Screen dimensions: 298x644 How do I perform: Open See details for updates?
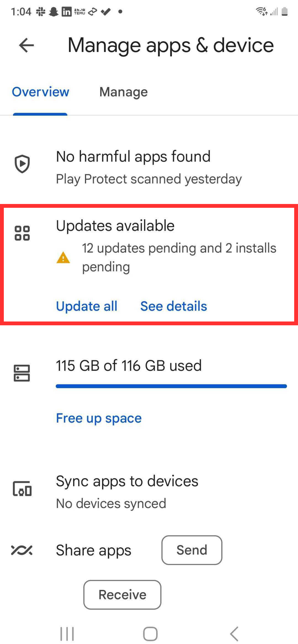[x=174, y=306]
